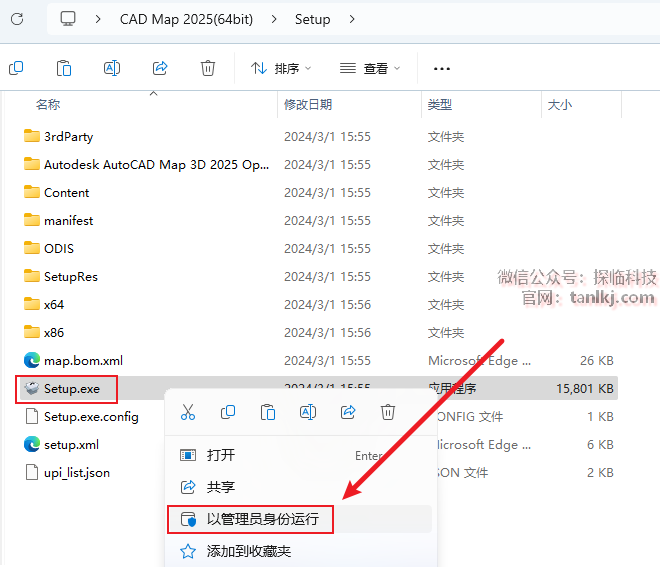
Task: Click the 26 KB size cell
Action: (x=596, y=360)
